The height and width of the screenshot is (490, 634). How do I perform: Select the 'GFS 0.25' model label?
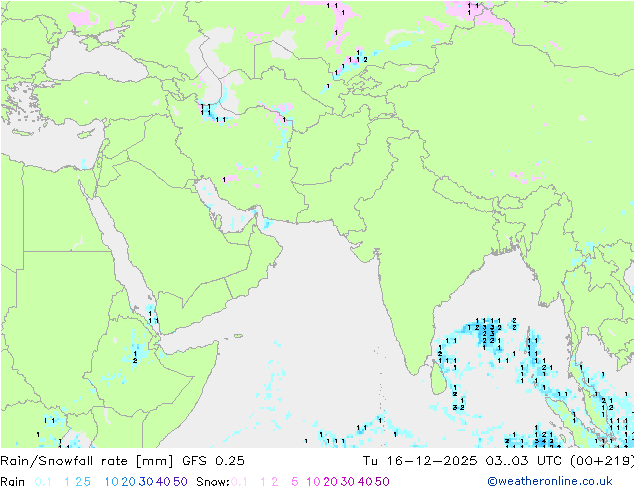coord(213,461)
